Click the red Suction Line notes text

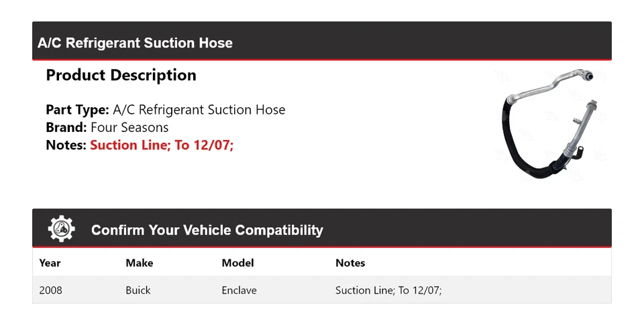(x=162, y=145)
